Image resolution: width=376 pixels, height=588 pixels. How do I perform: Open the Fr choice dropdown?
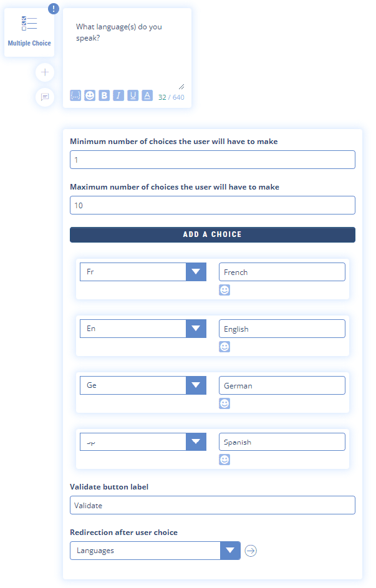click(x=196, y=272)
